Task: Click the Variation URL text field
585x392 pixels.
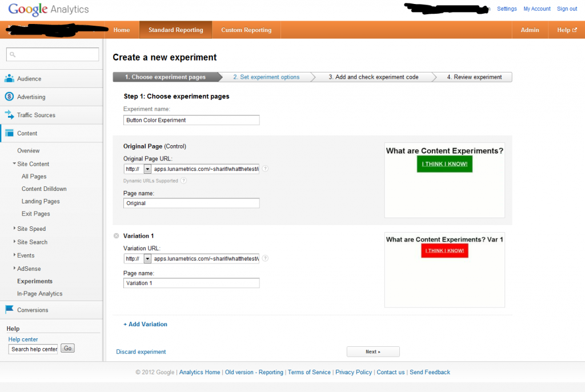Action: (205, 259)
